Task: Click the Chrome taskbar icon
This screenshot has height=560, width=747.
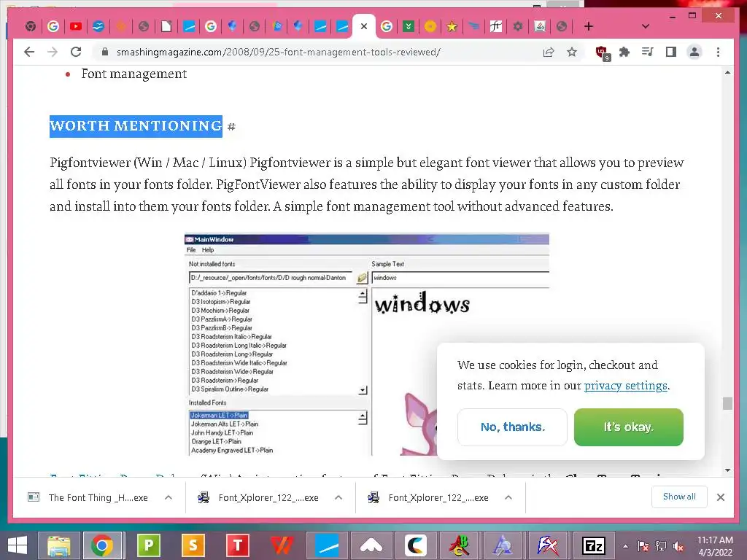Action: pyautogui.click(x=102, y=545)
